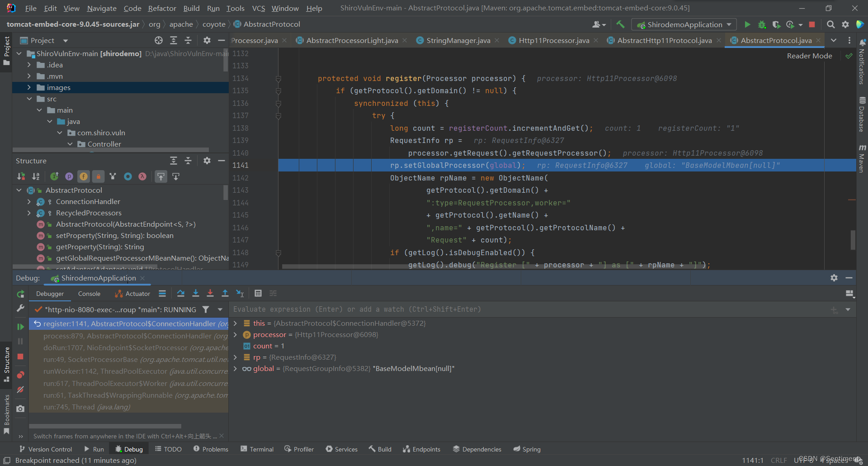The image size is (868, 466).
Task: Open the Actuator tab in the debug panel
Action: 132,294
